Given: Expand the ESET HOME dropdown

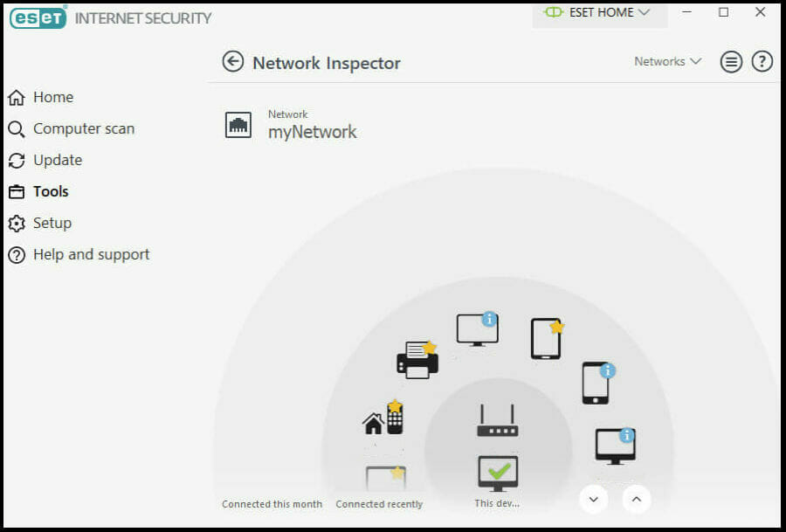Looking at the screenshot, I should (x=600, y=13).
